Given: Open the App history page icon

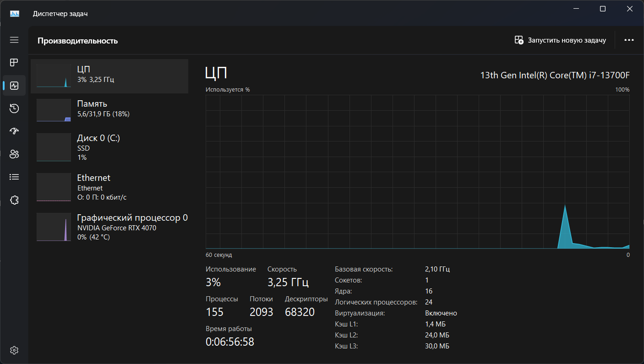Looking at the screenshot, I should click(14, 109).
